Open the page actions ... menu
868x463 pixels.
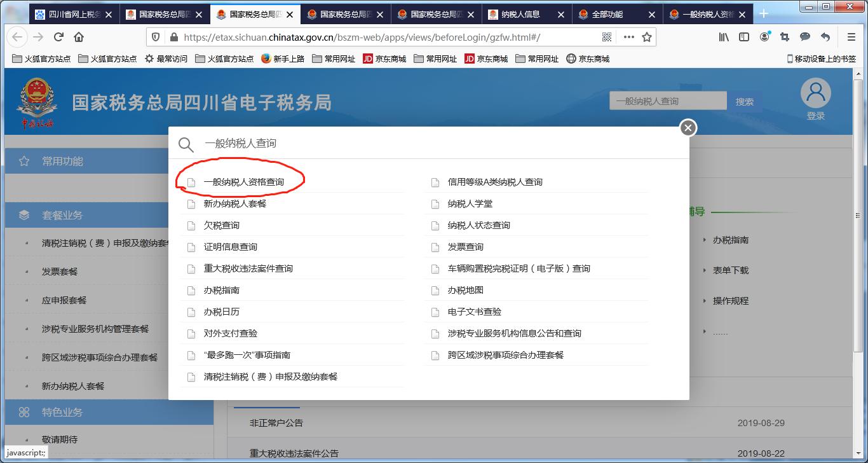point(628,36)
